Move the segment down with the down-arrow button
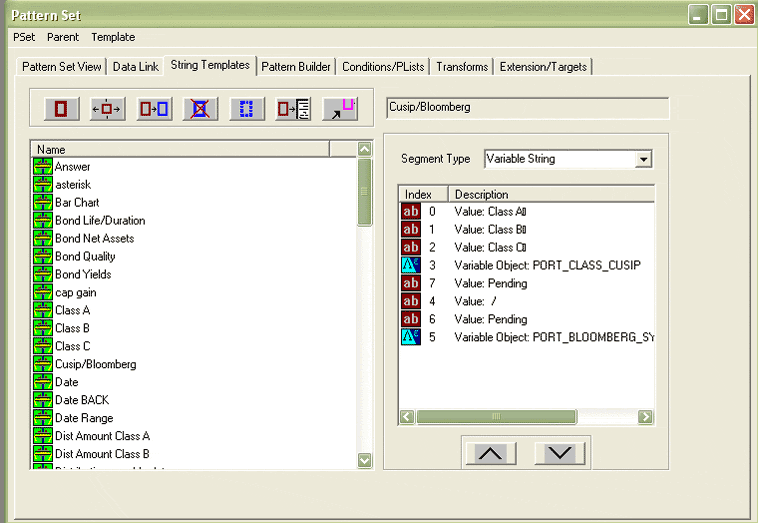The width and height of the screenshot is (758, 523). 559,453
